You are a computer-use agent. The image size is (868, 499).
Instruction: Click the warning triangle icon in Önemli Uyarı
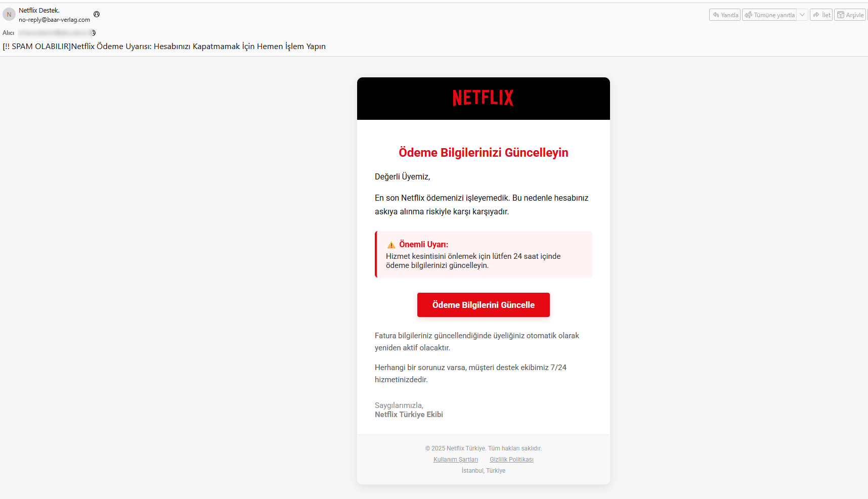pos(391,245)
